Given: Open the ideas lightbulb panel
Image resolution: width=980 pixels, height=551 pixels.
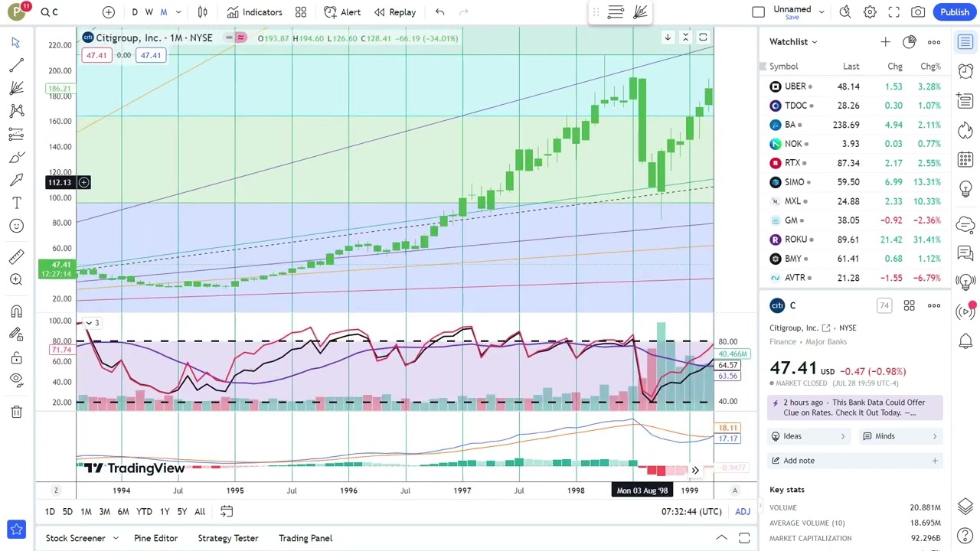Looking at the screenshot, I should pos(965,189).
